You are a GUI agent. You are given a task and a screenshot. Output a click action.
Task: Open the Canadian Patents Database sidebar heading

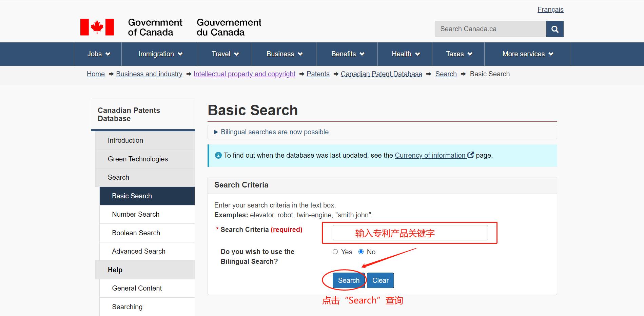[143, 115]
